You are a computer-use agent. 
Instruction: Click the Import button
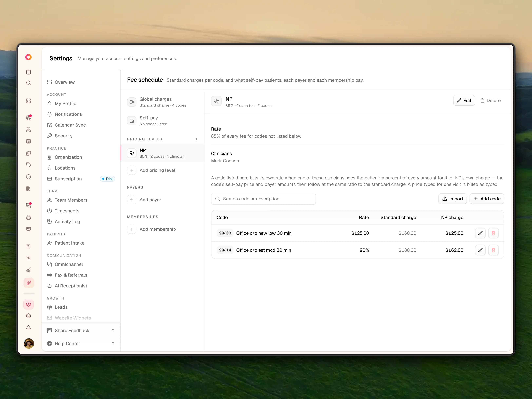click(452, 199)
